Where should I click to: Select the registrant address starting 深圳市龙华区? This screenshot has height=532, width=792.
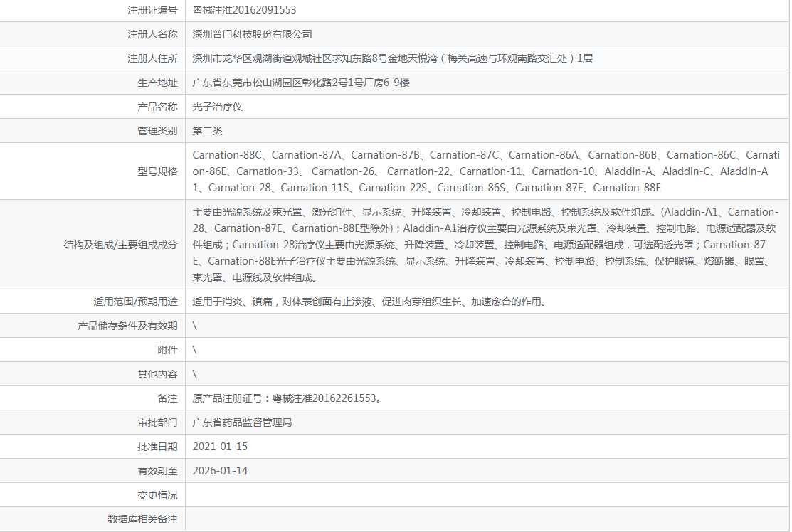click(393, 58)
